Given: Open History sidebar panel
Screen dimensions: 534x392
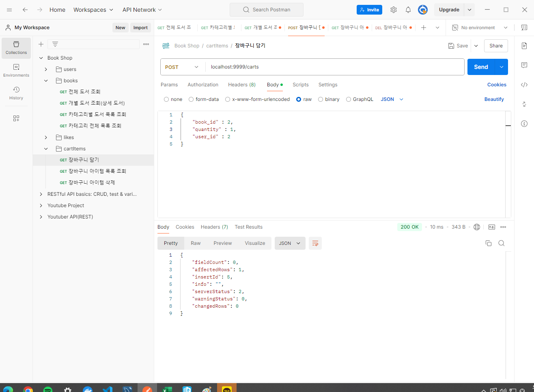Looking at the screenshot, I should (16, 93).
